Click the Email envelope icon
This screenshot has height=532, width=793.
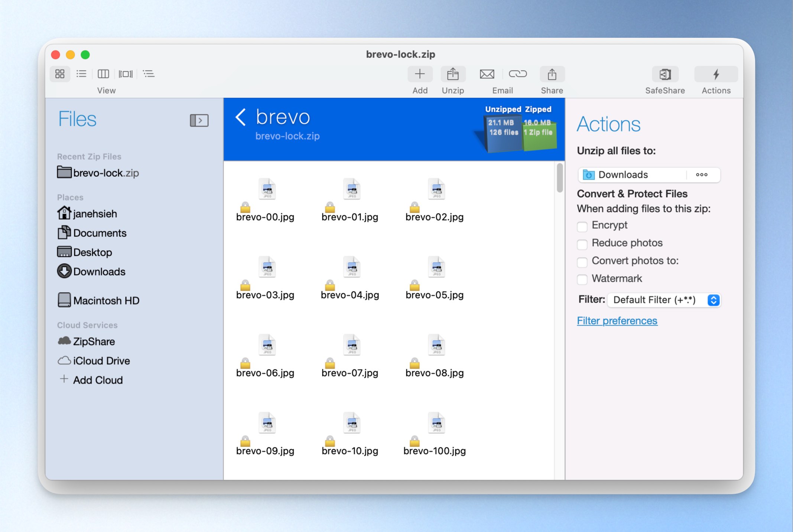pyautogui.click(x=487, y=74)
